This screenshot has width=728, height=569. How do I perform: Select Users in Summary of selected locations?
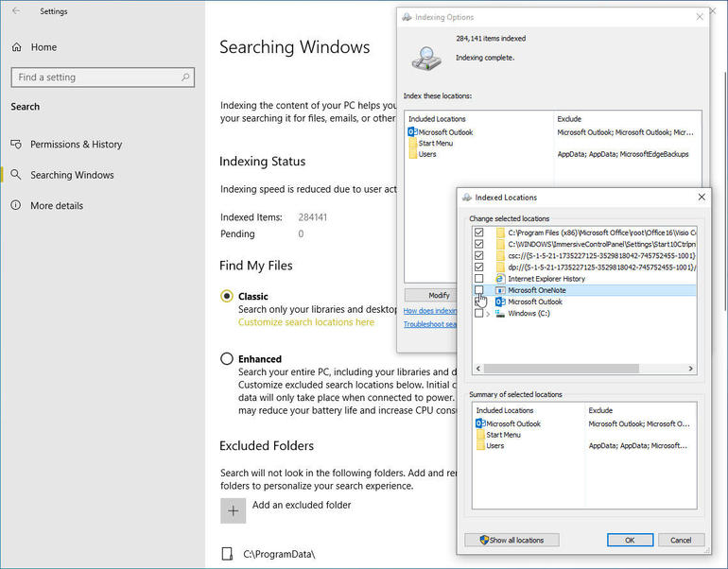(491, 445)
